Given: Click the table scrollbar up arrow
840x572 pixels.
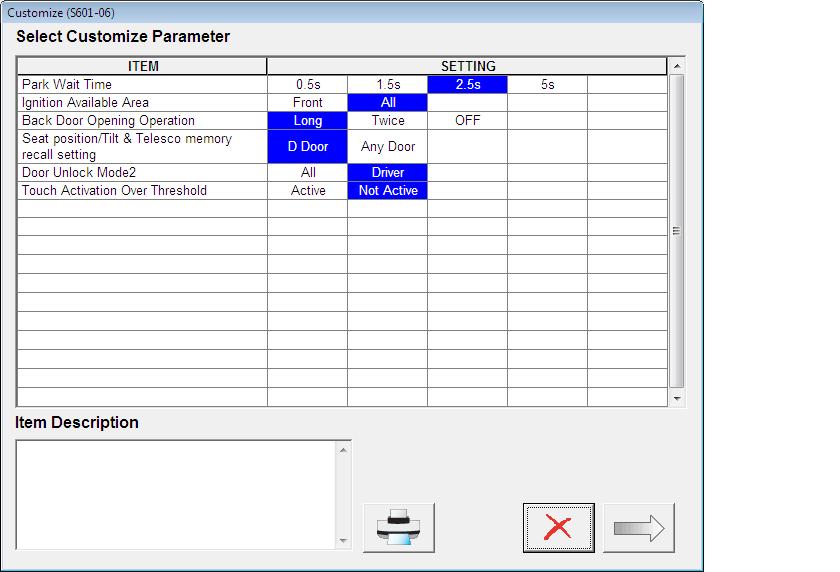Looking at the screenshot, I should point(677,66).
